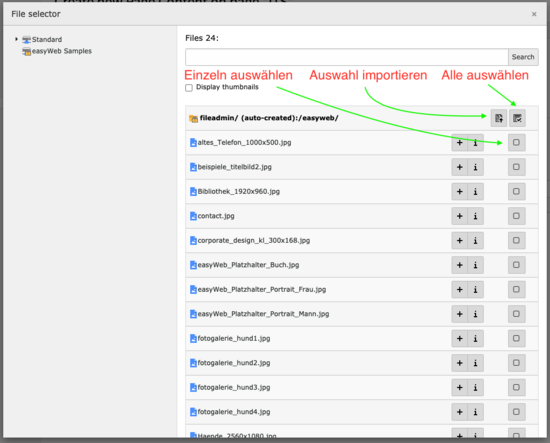
Task: Enable the Display thumbnails checkbox
Action: 189,88
